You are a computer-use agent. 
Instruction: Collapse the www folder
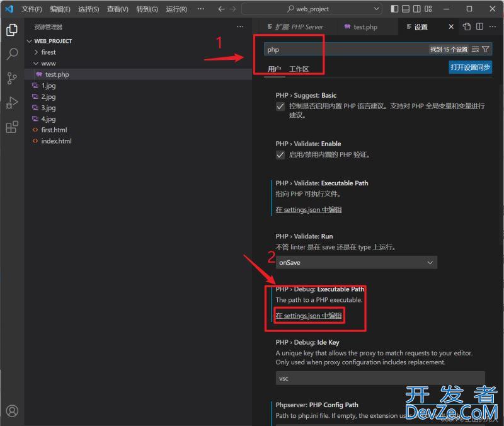[36, 64]
